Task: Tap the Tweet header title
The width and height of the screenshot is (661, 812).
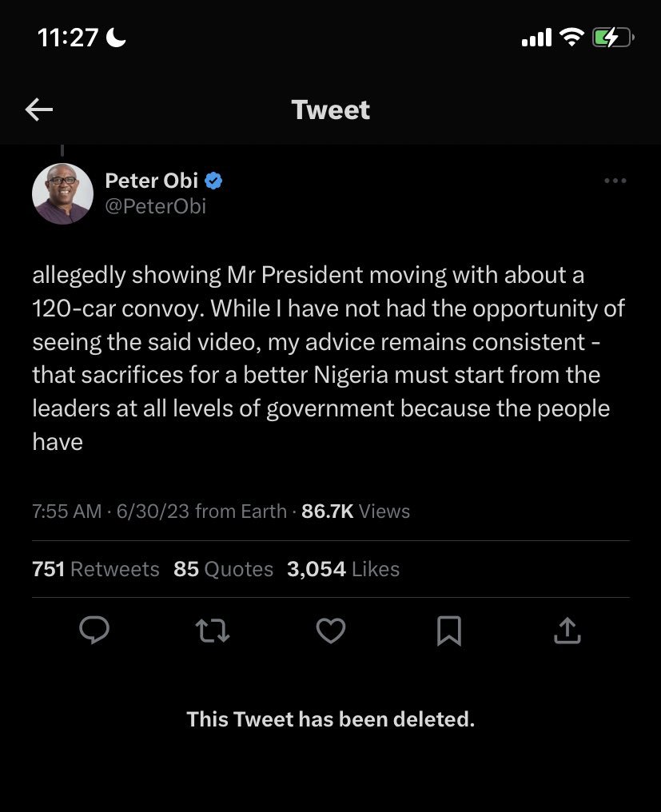Action: click(330, 109)
